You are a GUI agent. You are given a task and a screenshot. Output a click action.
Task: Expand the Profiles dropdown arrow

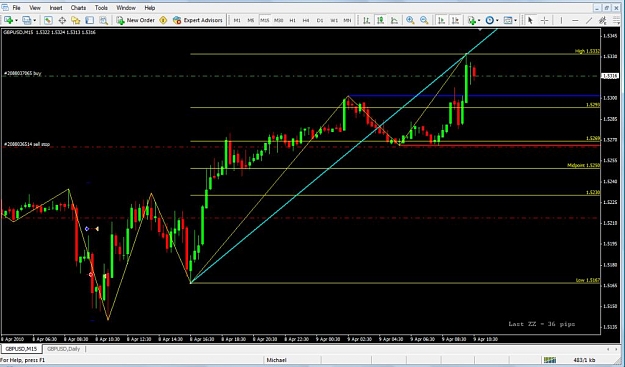click(35, 20)
